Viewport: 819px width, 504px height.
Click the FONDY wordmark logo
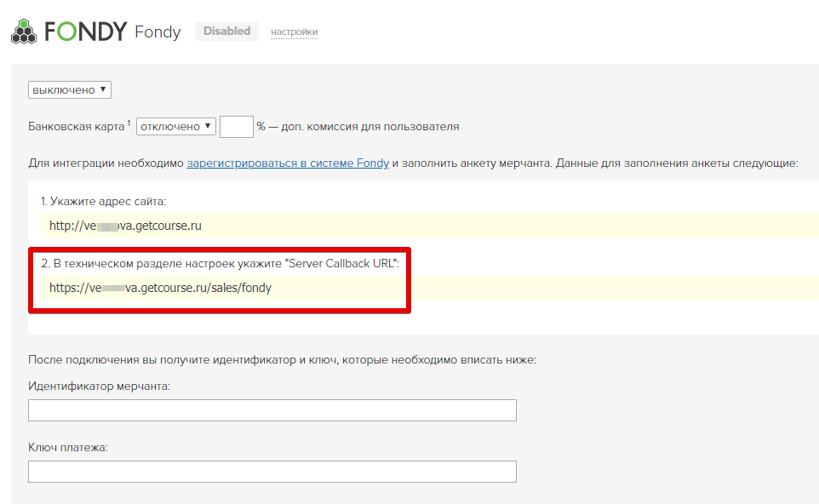[x=86, y=31]
